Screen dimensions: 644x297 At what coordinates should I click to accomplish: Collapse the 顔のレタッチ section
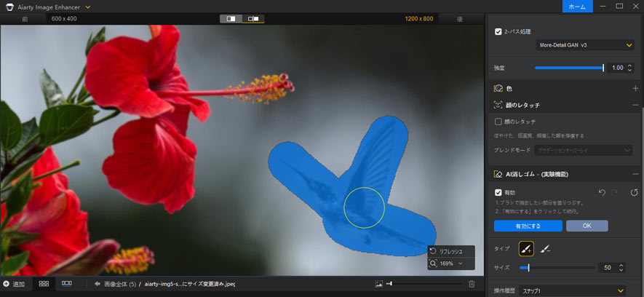[x=635, y=105]
